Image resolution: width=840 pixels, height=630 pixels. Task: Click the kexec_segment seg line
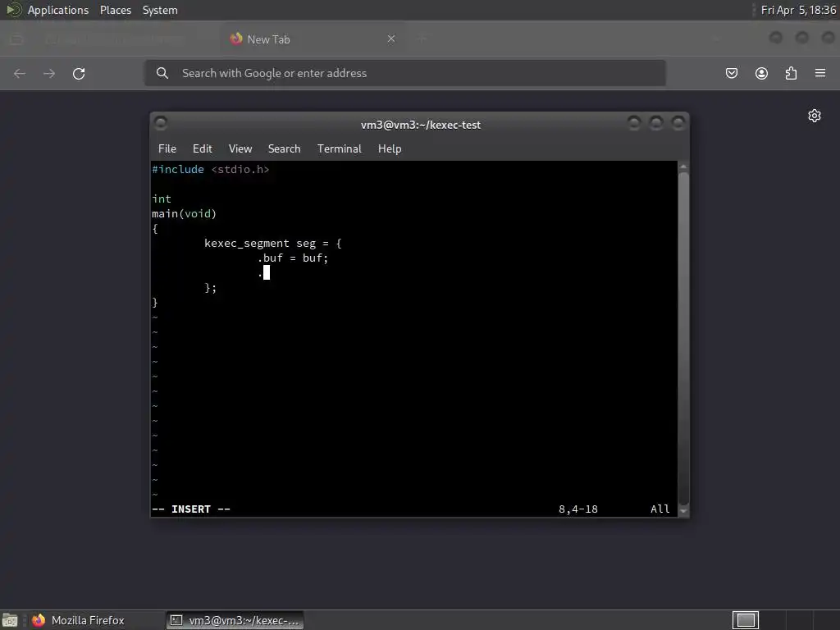click(272, 243)
